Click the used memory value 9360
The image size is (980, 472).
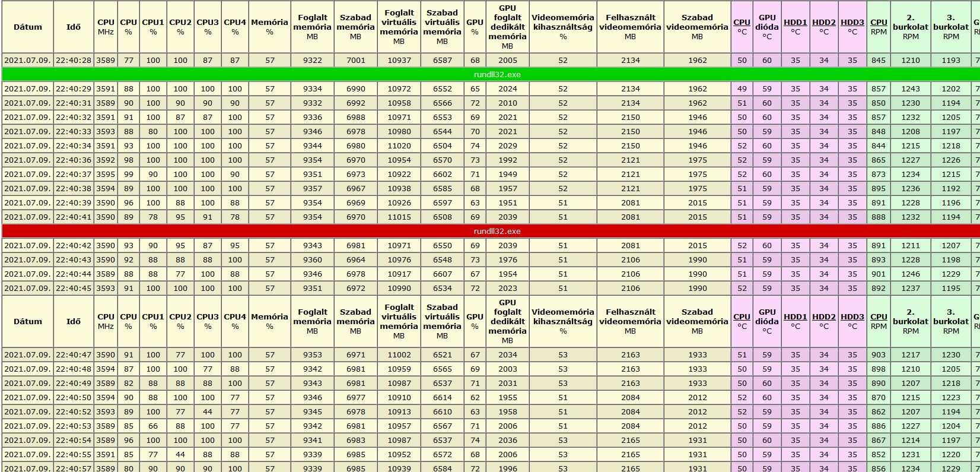[312, 260]
